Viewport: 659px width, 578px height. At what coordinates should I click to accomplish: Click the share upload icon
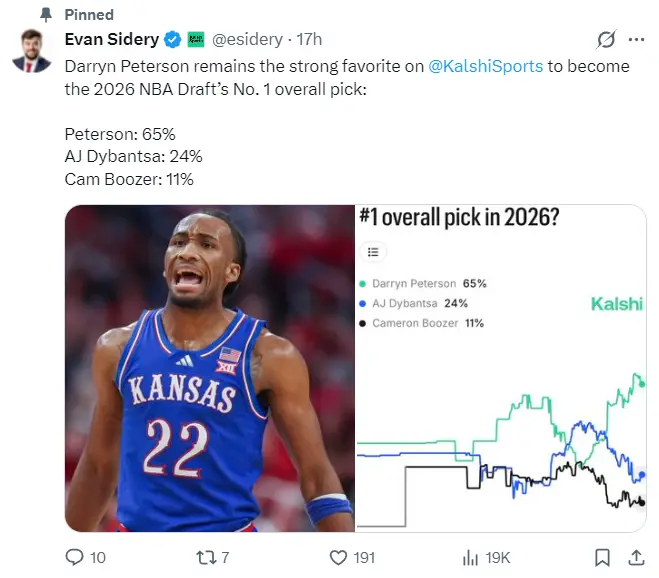(x=635, y=557)
